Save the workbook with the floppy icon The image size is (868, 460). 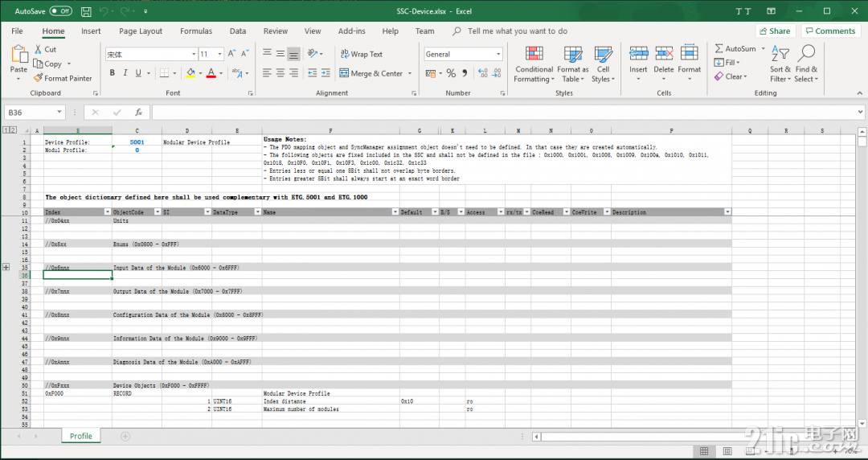coord(86,11)
